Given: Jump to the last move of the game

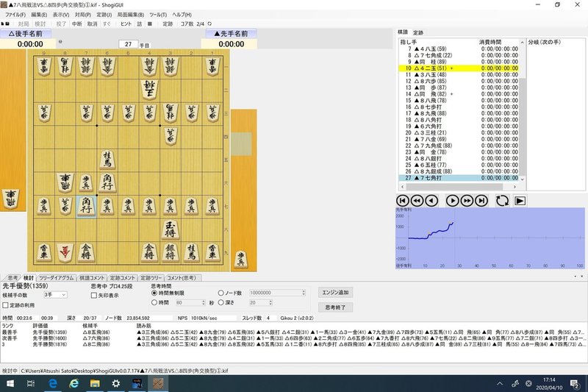Looking at the screenshot, I should point(481,201).
